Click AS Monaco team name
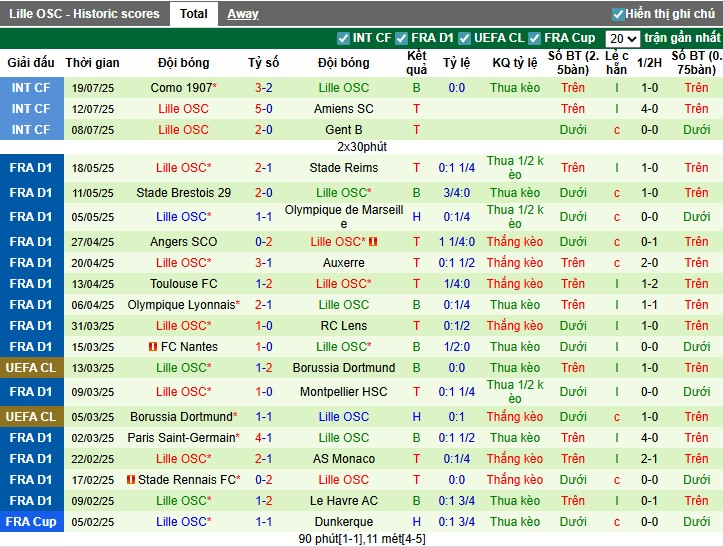 344,458
